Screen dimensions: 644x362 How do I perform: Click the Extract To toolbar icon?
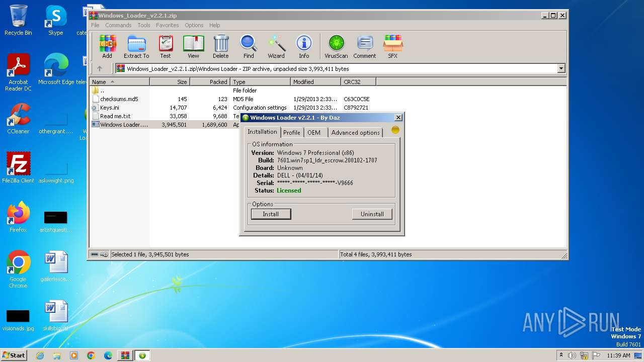[136, 47]
